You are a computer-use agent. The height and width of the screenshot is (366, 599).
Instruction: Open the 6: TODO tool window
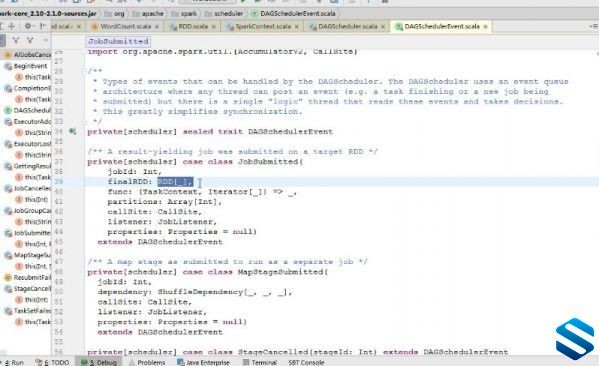point(52,362)
